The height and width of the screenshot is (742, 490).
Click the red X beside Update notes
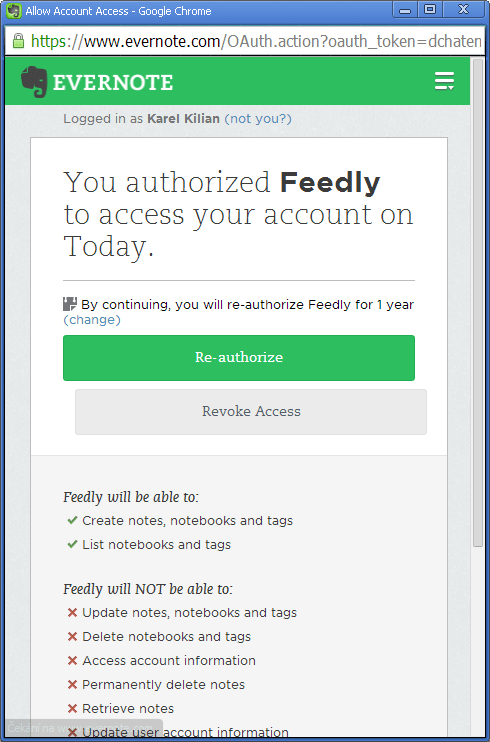point(72,613)
